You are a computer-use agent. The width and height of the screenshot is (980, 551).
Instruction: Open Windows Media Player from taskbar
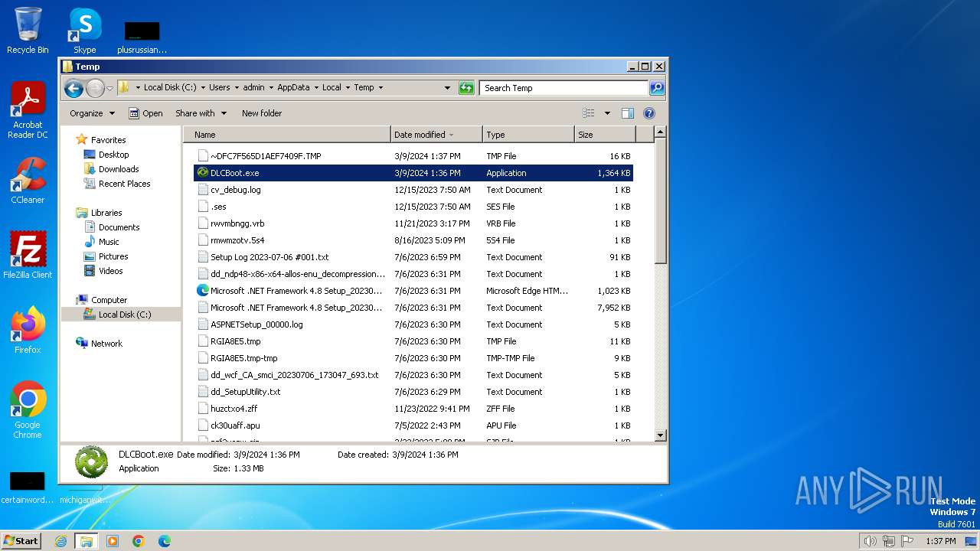point(113,541)
